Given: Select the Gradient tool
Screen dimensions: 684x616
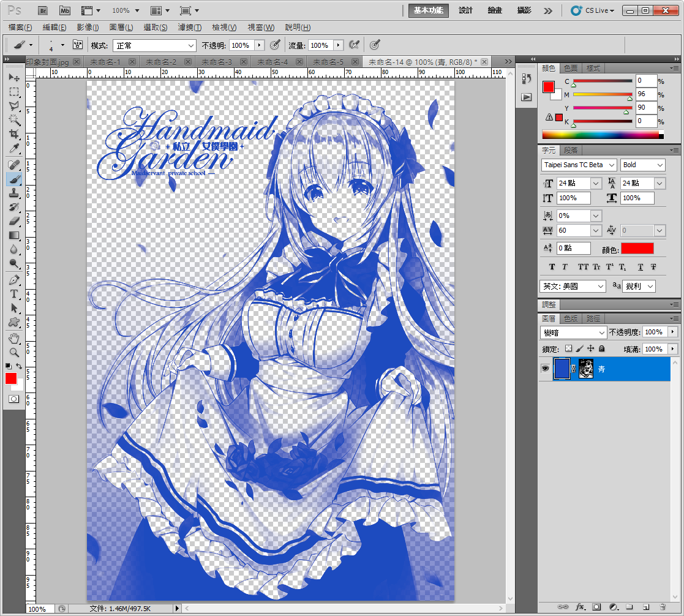Looking at the screenshot, I should click(14, 235).
